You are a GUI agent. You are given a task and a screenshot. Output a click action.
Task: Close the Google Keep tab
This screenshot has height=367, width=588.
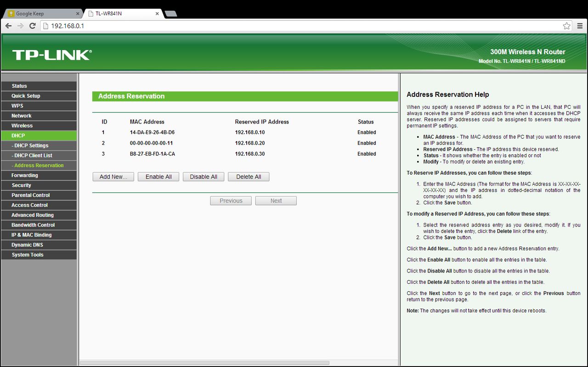[x=78, y=14]
